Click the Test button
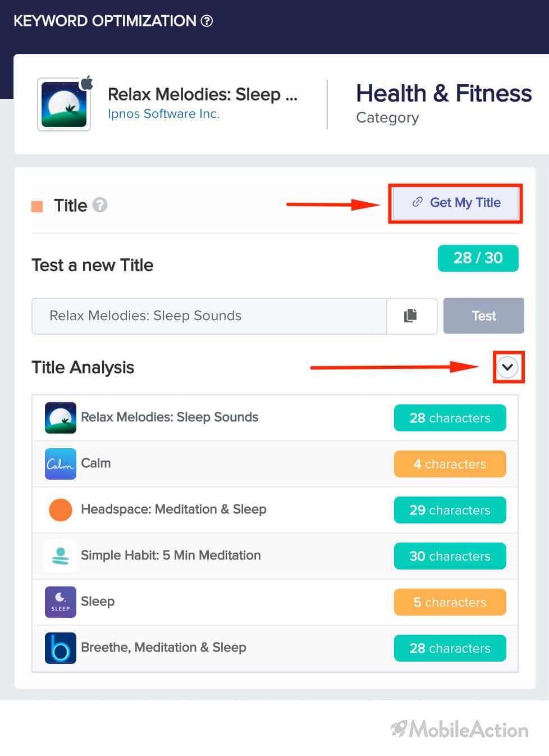Screen dimensions: 549x756 click(484, 316)
